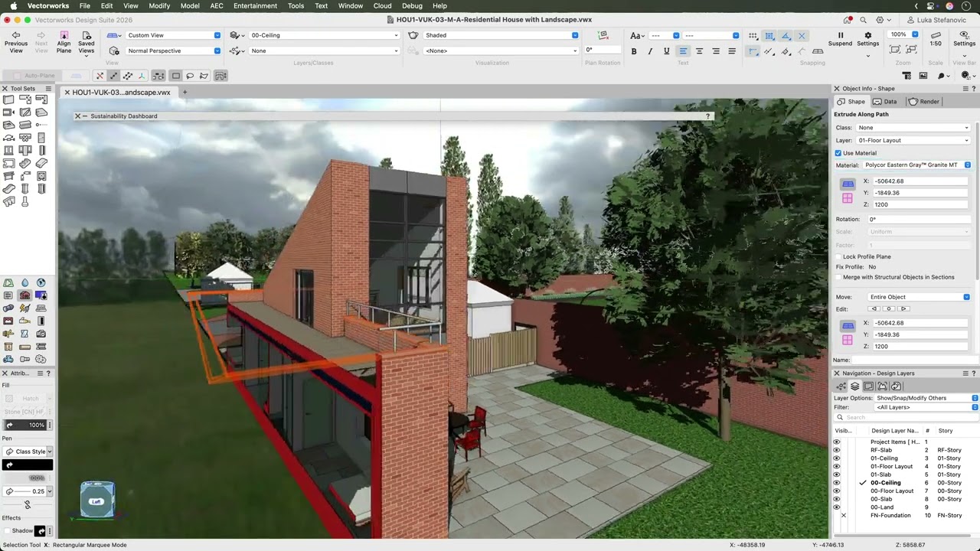Toggle Auto-Plane option
The height and width of the screenshot is (551, 980).
click(34, 76)
